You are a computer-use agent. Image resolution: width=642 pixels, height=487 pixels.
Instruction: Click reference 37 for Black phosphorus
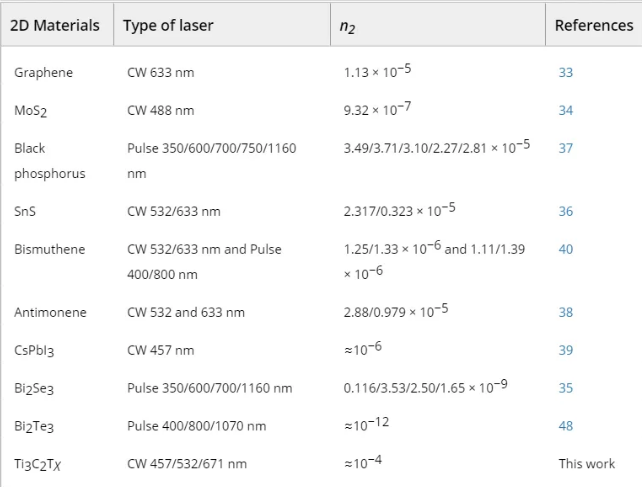click(x=566, y=147)
